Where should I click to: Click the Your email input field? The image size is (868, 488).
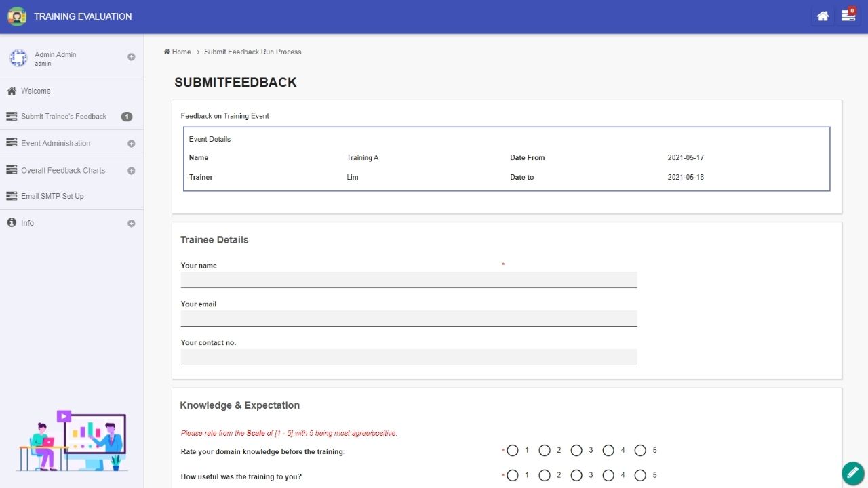pyautogui.click(x=408, y=319)
